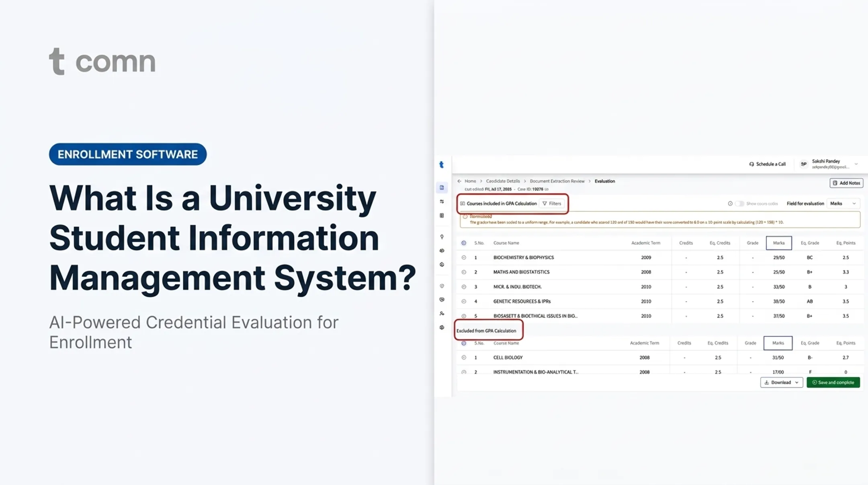868x485 pixels.
Task: Expand the Sakshi Pandey account menu chevron
Action: click(x=856, y=164)
